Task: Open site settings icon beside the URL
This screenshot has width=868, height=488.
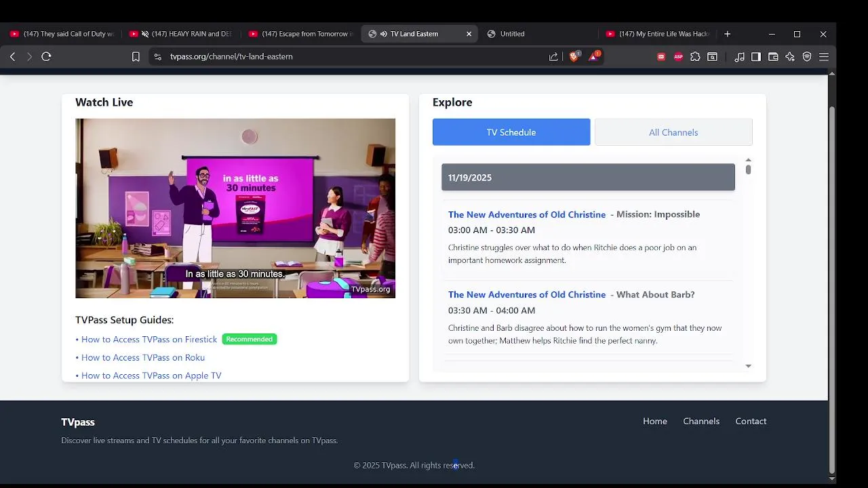Action: [x=158, y=57]
